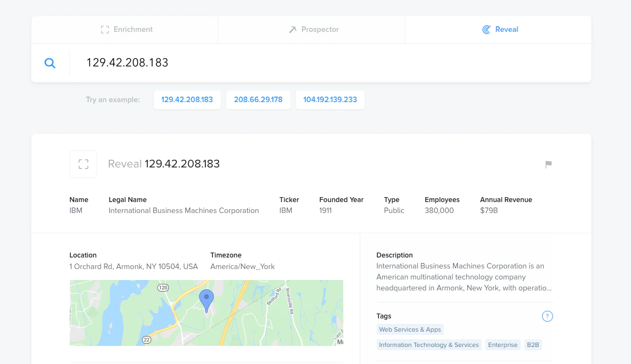Select the Web Services & Apps tag

click(x=410, y=329)
